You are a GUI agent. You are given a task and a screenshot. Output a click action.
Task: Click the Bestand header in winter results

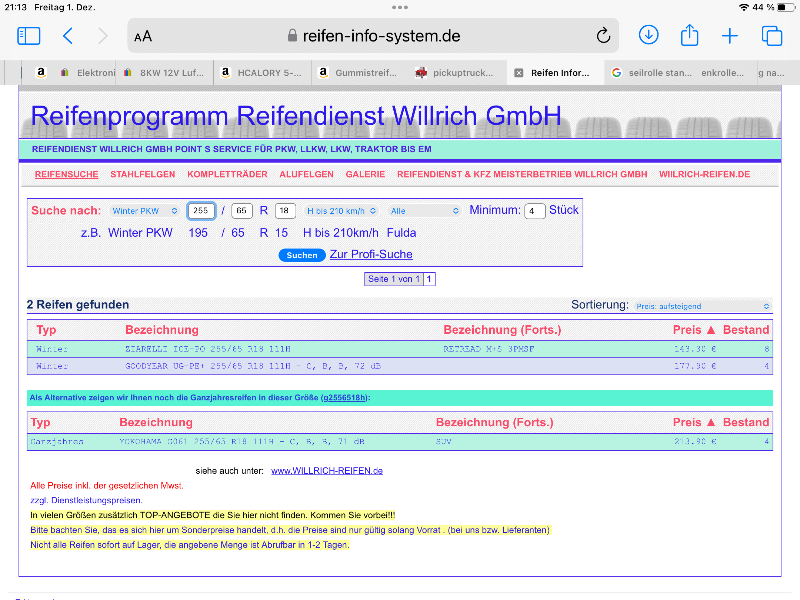click(x=746, y=330)
